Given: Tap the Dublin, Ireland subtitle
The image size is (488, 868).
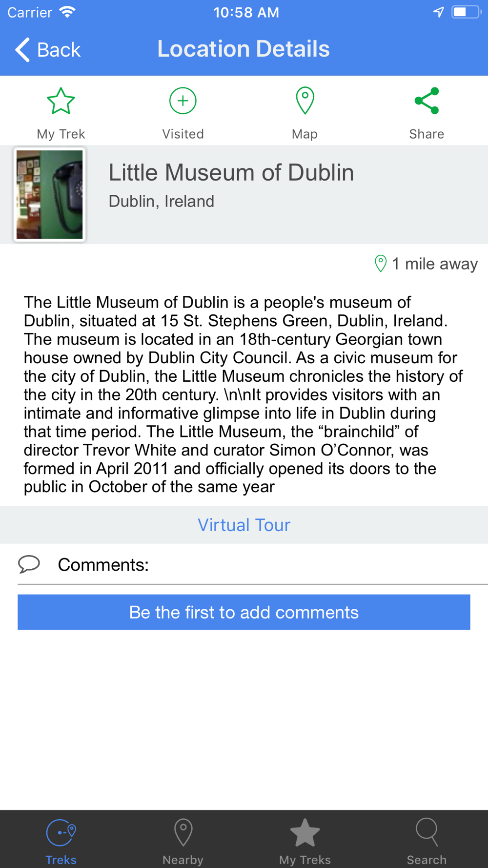Looking at the screenshot, I should point(162,201).
